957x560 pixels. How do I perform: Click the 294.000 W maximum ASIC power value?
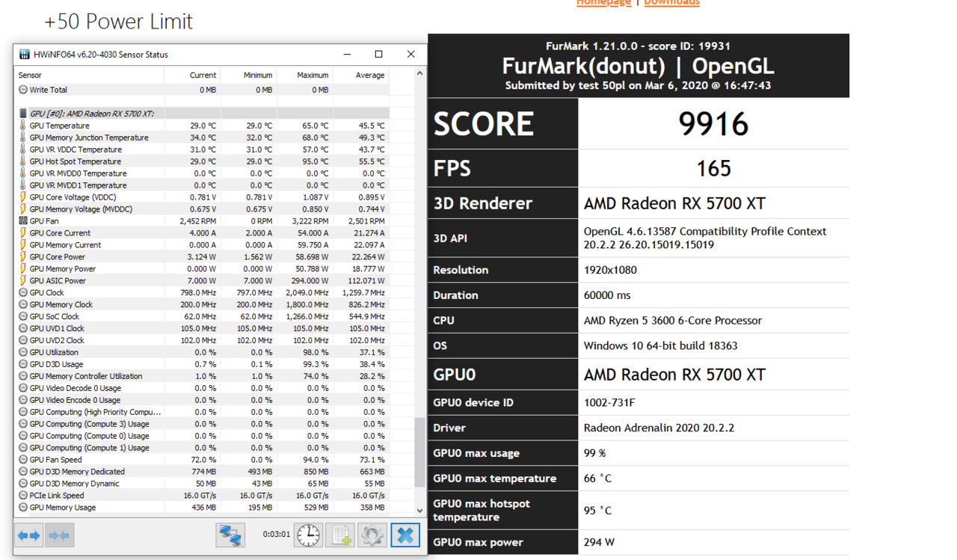point(309,281)
